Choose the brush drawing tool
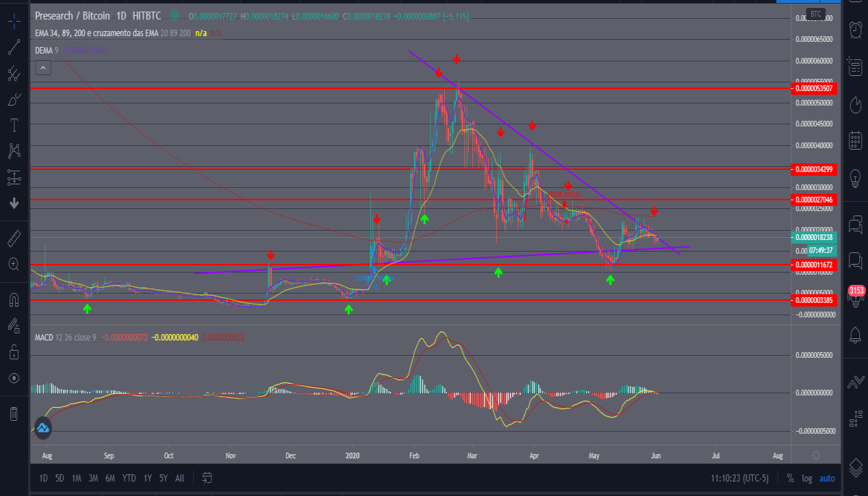Viewport: 868px width, 496px height. 14,99
